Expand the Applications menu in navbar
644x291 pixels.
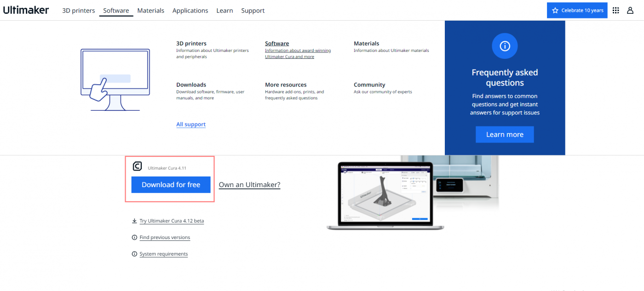[190, 11]
